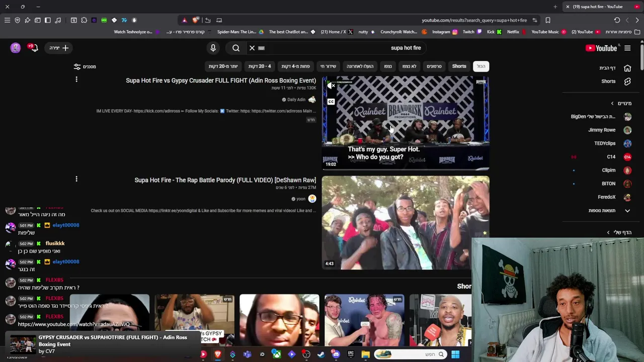
Task: Open Xbox app from taskbar
Action: pos(277,354)
